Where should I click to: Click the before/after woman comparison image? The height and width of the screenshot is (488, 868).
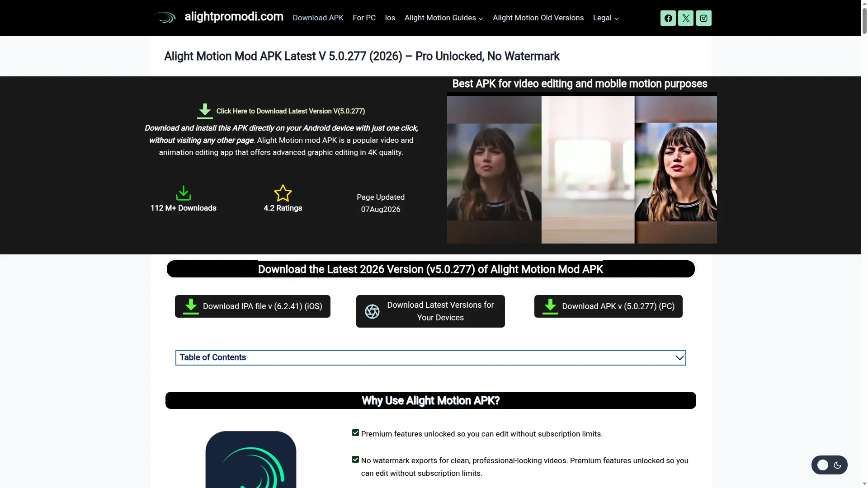tap(582, 169)
